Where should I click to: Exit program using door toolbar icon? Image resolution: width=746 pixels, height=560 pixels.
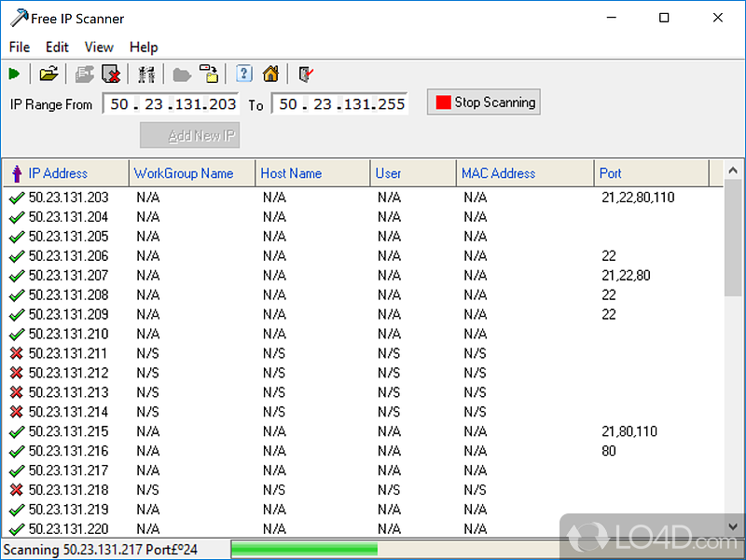click(x=304, y=74)
